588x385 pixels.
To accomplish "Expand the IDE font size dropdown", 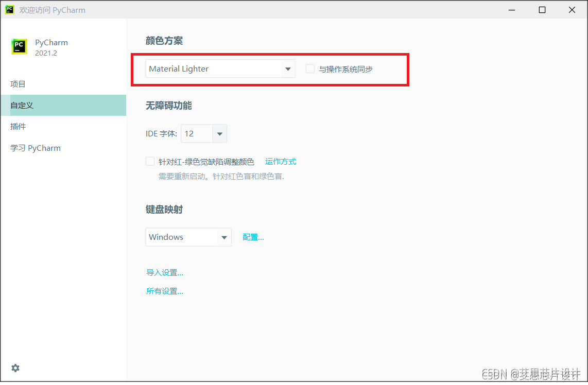I will (203, 134).
